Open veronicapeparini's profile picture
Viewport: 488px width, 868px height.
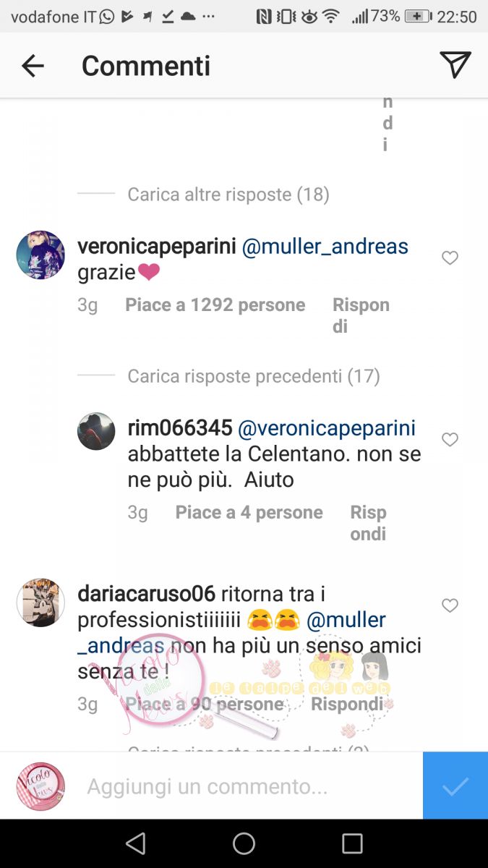coord(40,255)
